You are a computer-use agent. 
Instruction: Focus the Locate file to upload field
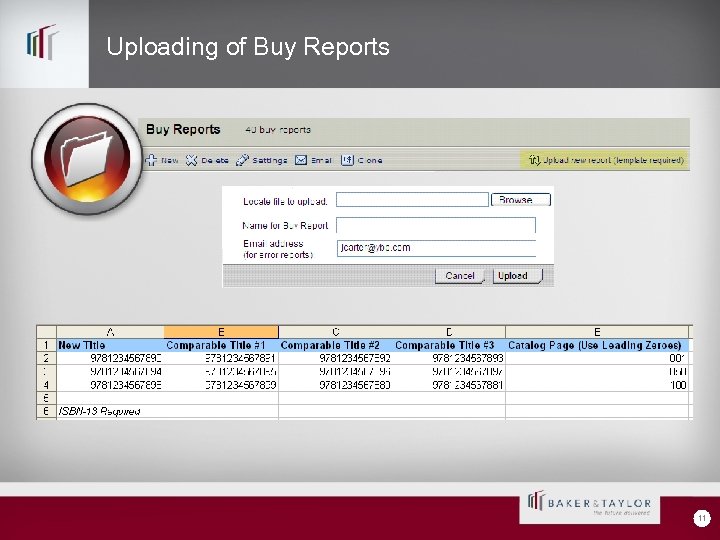pyautogui.click(x=412, y=200)
